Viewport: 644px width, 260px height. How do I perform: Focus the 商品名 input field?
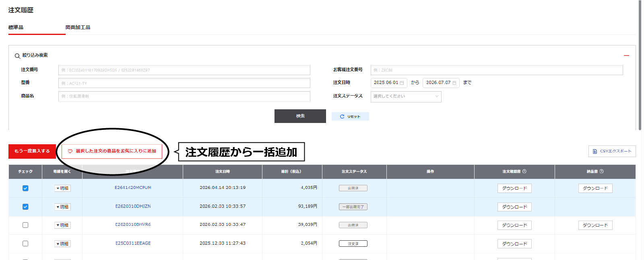point(184,96)
